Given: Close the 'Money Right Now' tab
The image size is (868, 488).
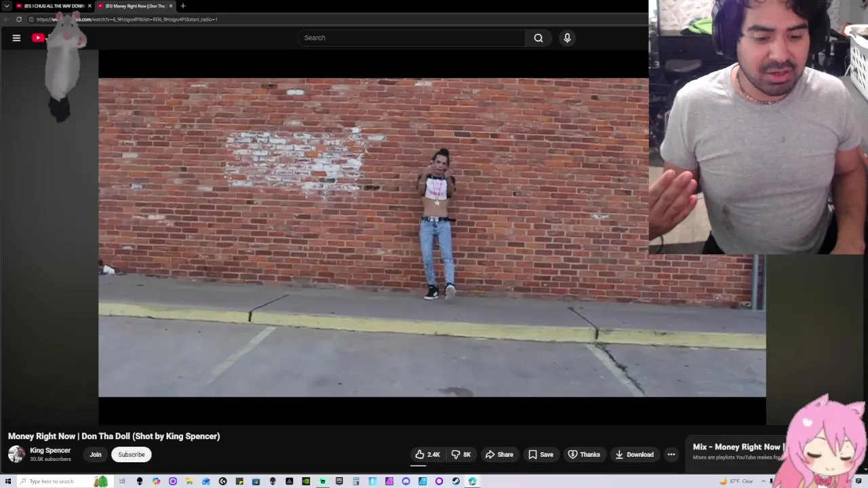Looking at the screenshot, I should (x=171, y=6).
